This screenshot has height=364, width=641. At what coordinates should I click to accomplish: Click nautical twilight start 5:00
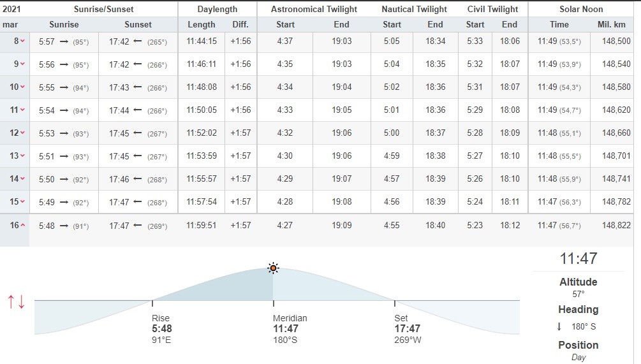392,133
